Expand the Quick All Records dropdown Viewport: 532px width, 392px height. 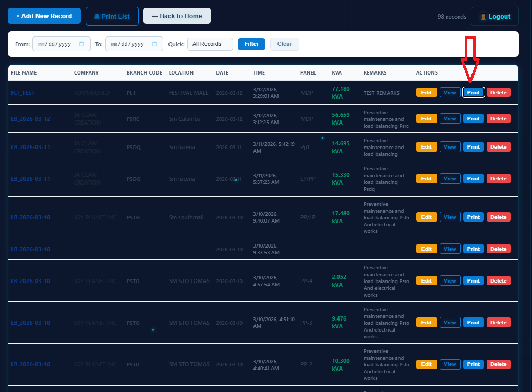(x=210, y=44)
